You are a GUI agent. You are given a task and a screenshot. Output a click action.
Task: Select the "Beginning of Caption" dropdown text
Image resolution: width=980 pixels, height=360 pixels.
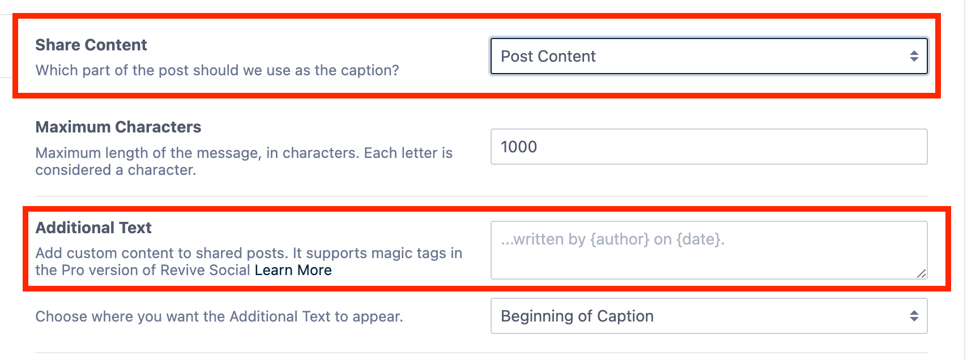577,316
